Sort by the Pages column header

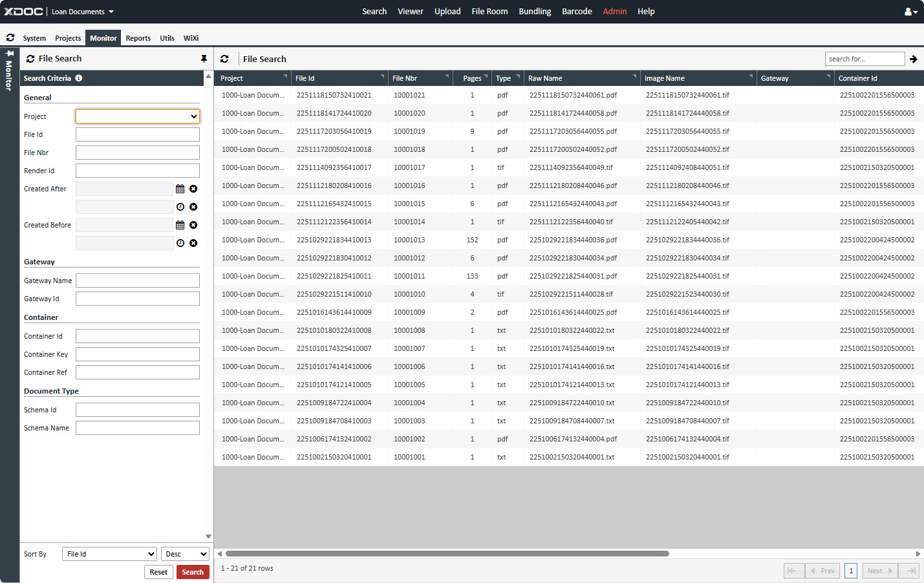coord(472,78)
